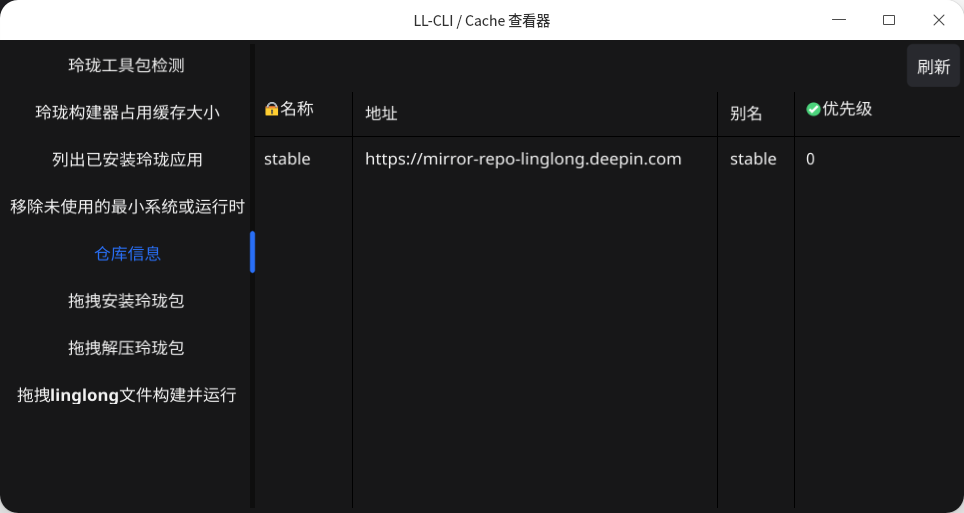Go to 移除未使用的最小系统或运行时

[127, 207]
